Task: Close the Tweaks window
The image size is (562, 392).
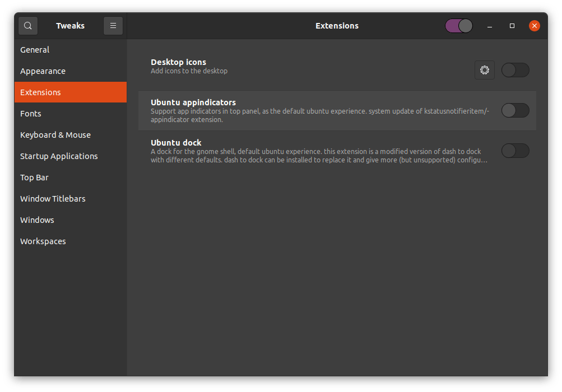Action: pyautogui.click(x=535, y=26)
